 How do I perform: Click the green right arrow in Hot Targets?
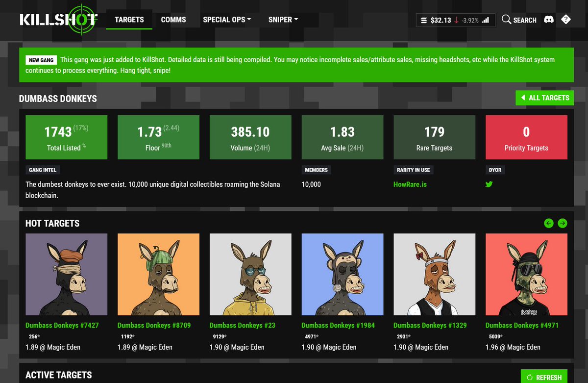(x=562, y=223)
